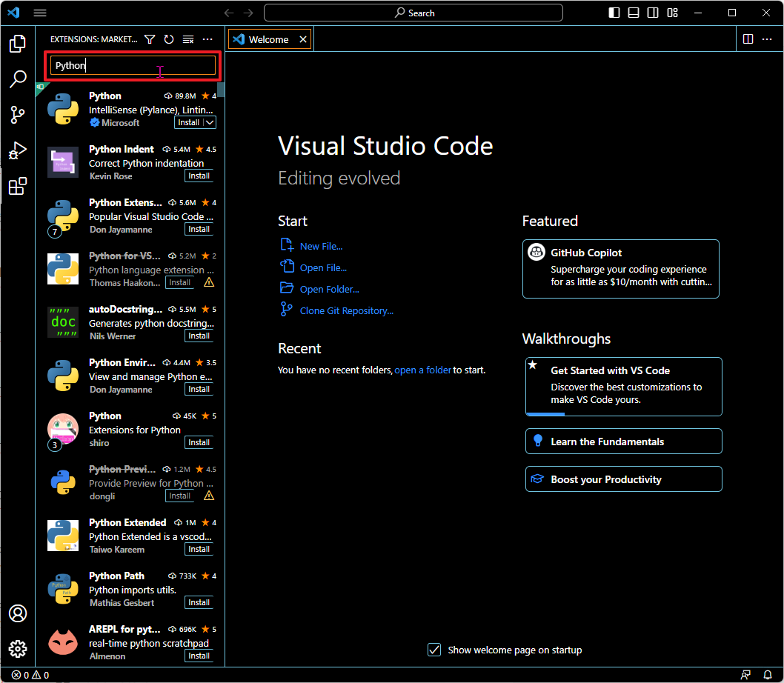Close the Welcome tab
The image size is (784, 683).
point(303,39)
